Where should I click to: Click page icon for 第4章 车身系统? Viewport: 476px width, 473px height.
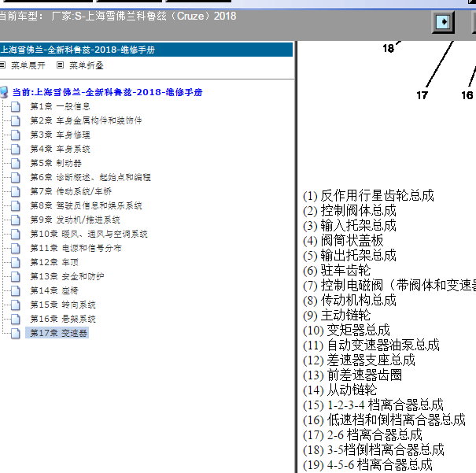point(16,149)
